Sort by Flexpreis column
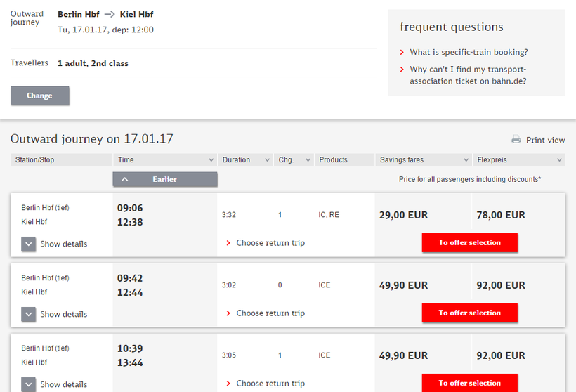This screenshot has width=576, height=392. tap(518, 160)
